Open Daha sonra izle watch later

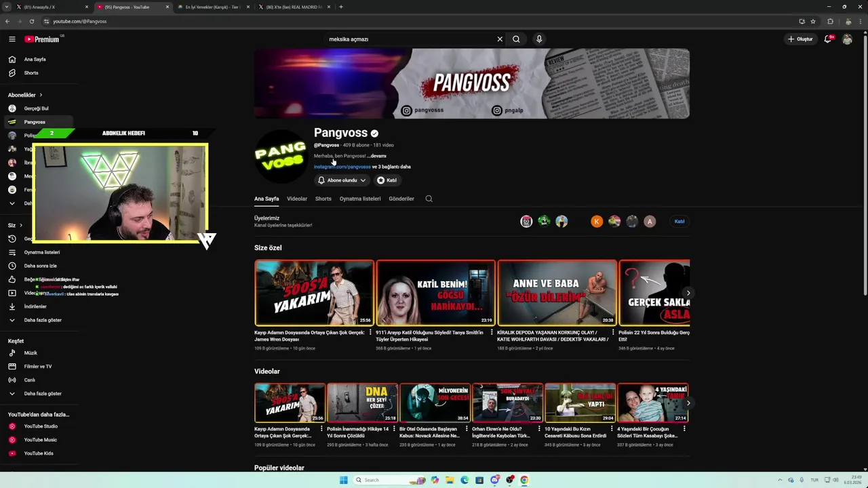[x=40, y=266]
